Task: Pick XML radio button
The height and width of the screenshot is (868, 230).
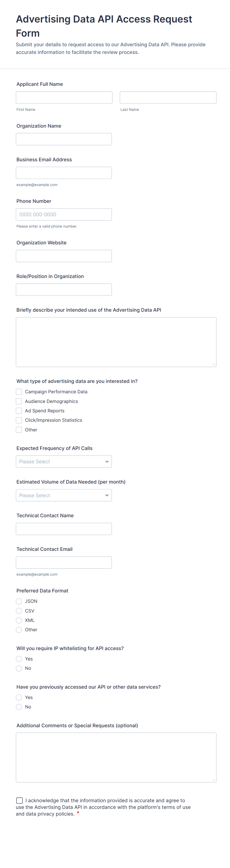Action: coord(19,620)
